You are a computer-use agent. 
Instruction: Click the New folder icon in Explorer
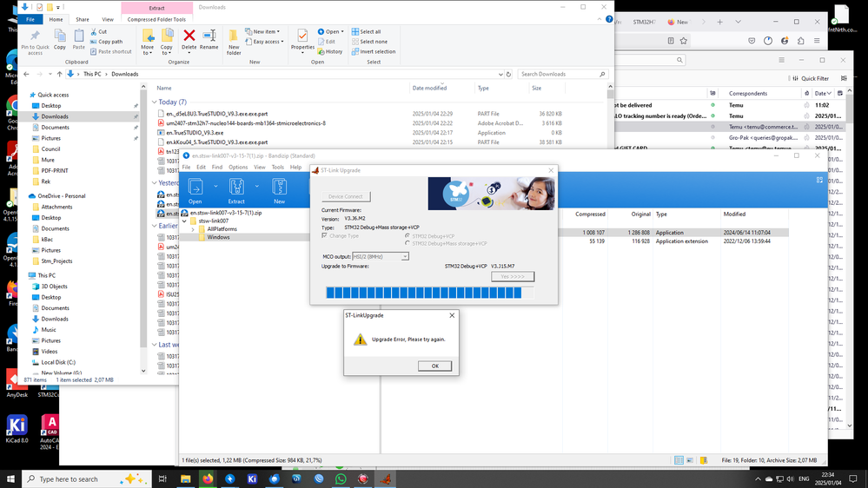coord(234,42)
